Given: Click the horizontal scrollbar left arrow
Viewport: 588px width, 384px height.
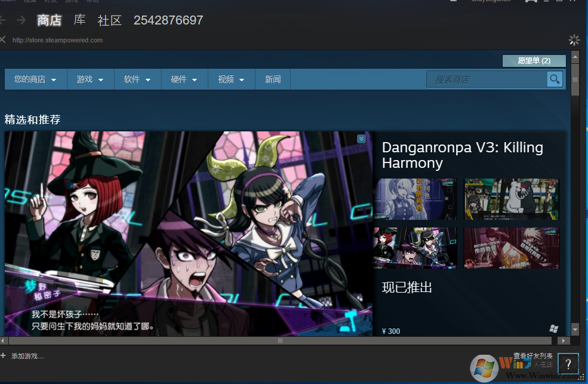Looking at the screenshot, I should tap(2, 340).
